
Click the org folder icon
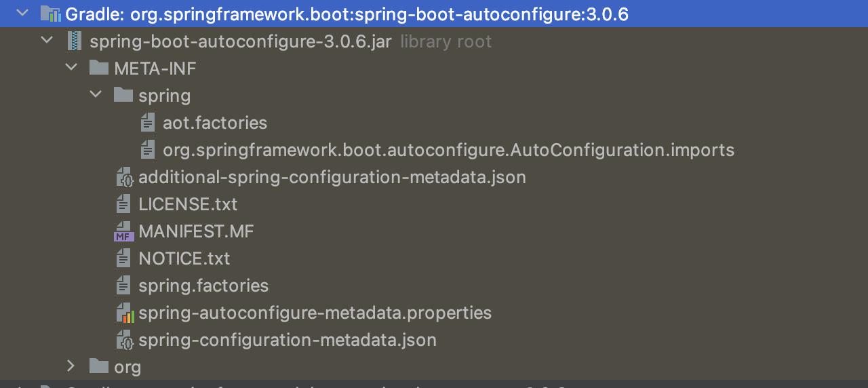99,366
